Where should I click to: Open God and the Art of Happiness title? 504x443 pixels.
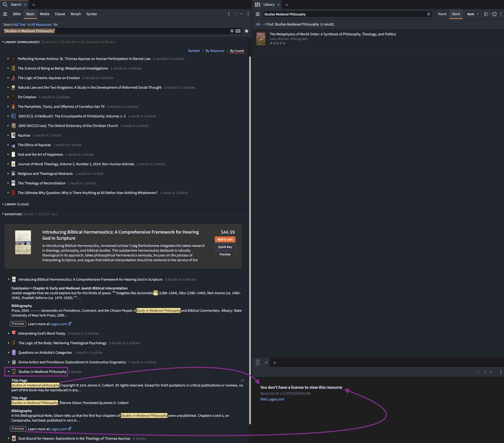coord(40,154)
